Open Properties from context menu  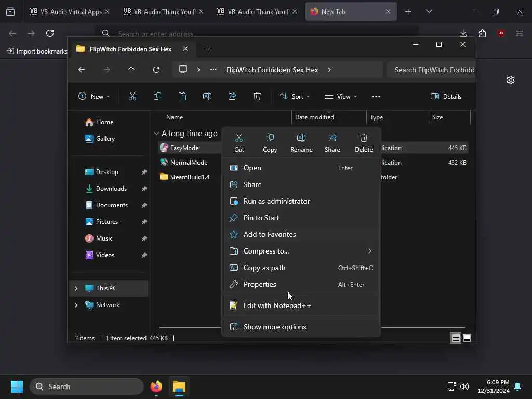(x=301, y=284)
